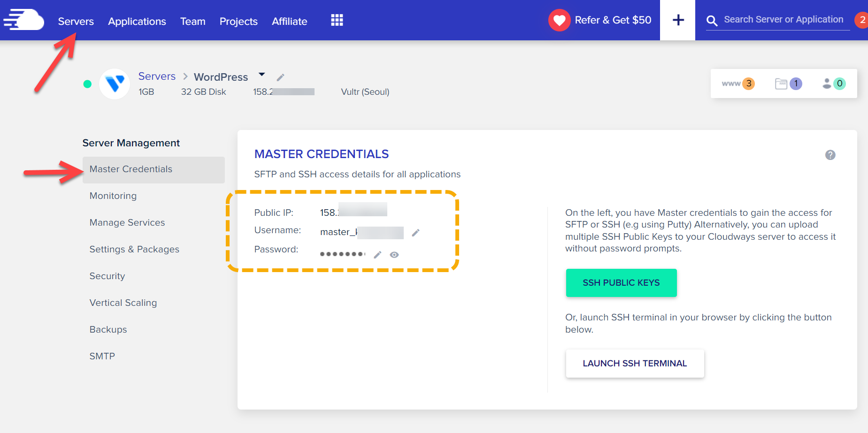Click the Refer & Get $50 link
Screen dimensions: 868x433
click(x=613, y=20)
